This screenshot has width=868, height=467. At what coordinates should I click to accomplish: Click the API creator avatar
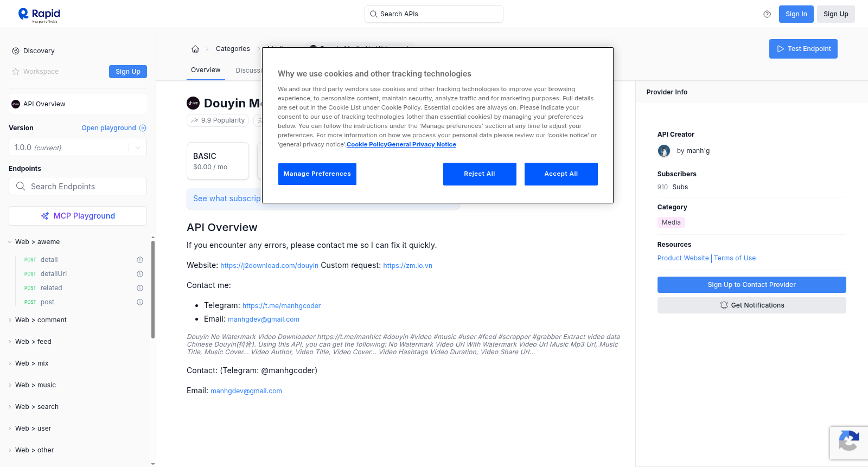point(664,151)
